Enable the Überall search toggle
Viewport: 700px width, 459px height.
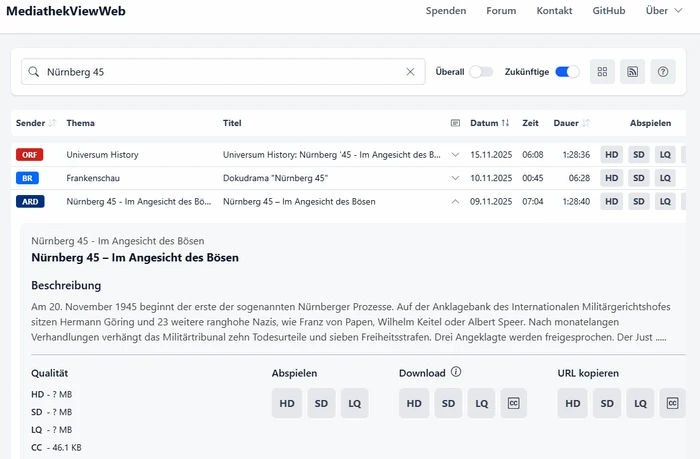point(481,72)
